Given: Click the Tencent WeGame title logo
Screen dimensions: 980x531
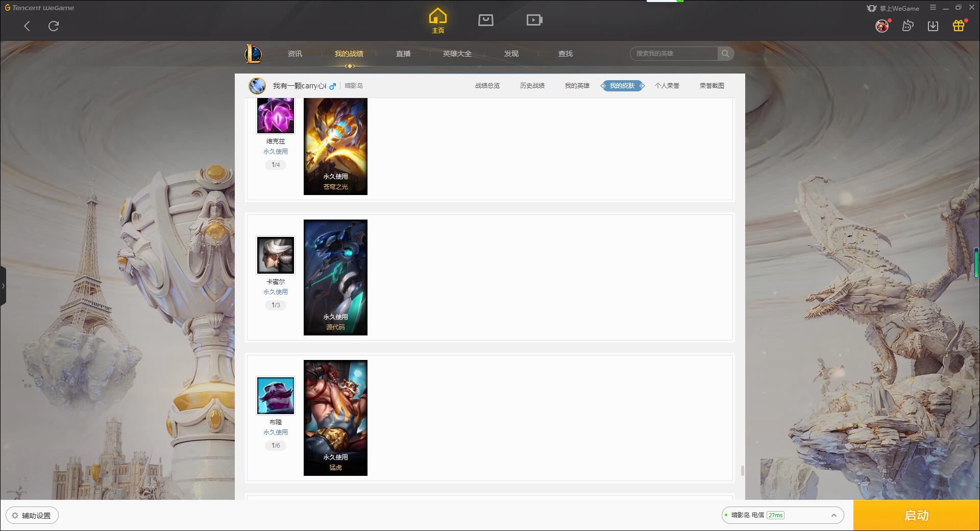Looking at the screenshot, I should (40, 8).
